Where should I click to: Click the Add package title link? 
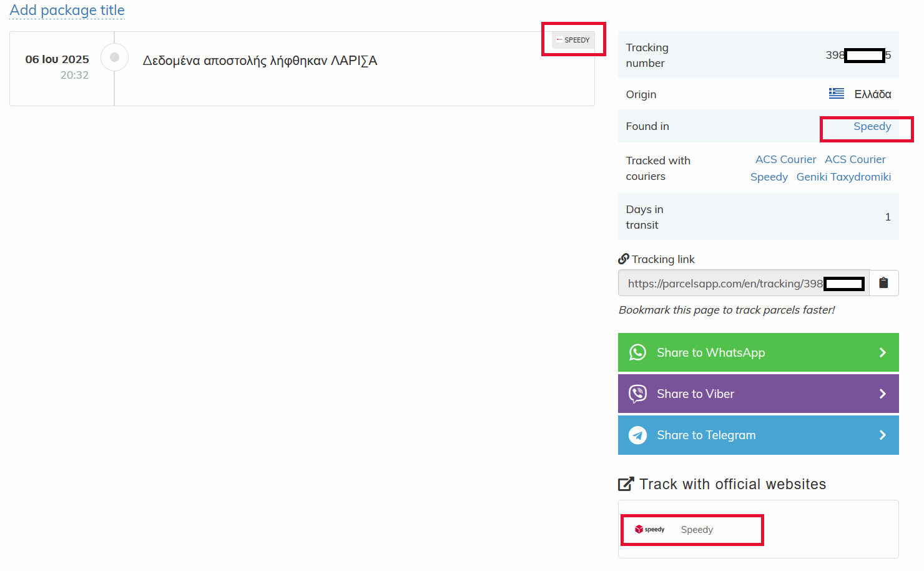coord(67,10)
